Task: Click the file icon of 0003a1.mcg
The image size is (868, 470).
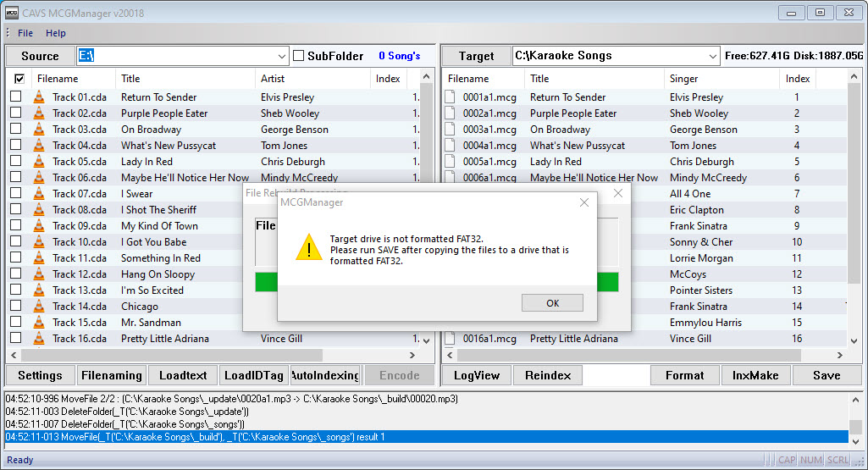Action: tap(450, 129)
